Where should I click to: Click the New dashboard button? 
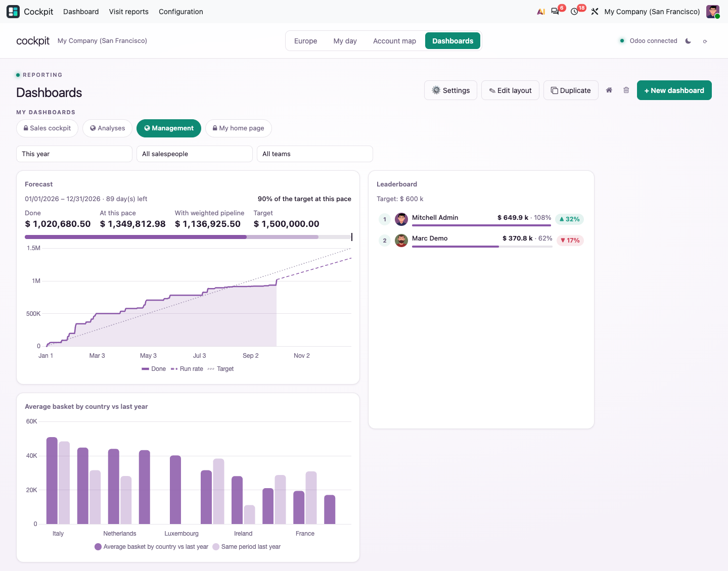674,90
